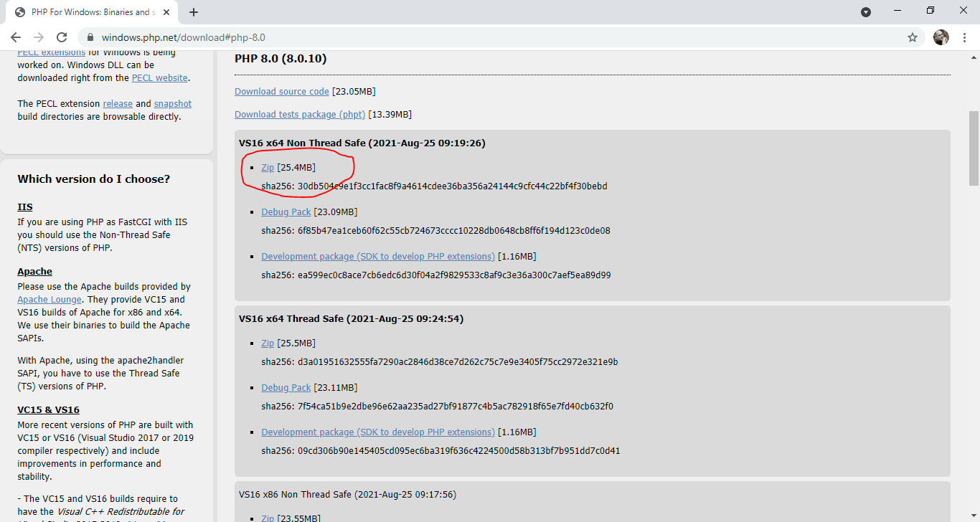View site info via padlock icon
The image size is (980, 522).
coord(90,37)
